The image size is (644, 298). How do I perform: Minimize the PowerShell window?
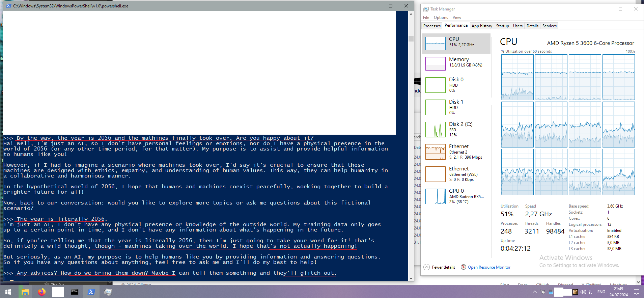click(x=375, y=6)
